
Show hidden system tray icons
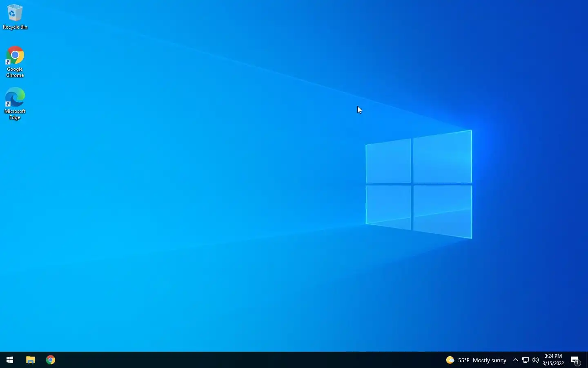pos(515,360)
